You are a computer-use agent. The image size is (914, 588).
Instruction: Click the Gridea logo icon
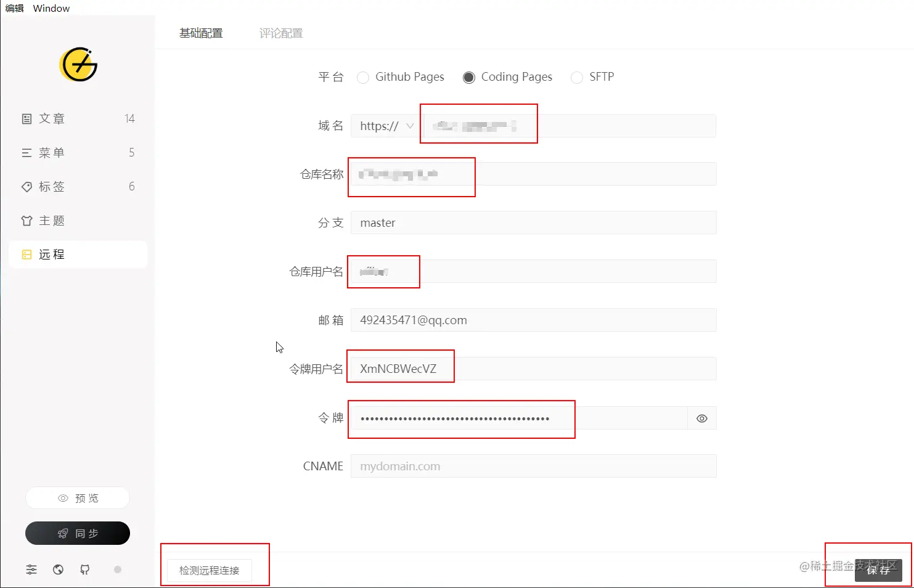pos(78,64)
